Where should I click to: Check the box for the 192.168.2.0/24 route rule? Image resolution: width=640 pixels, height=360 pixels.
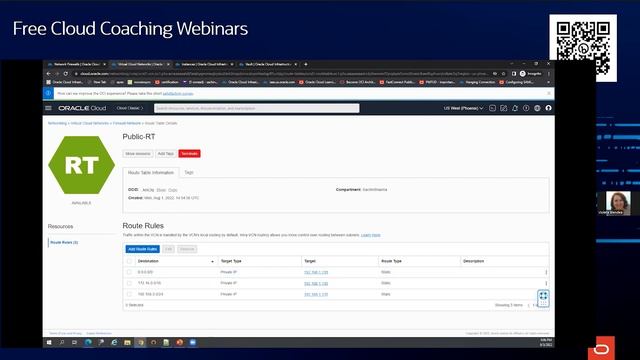tap(129, 294)
